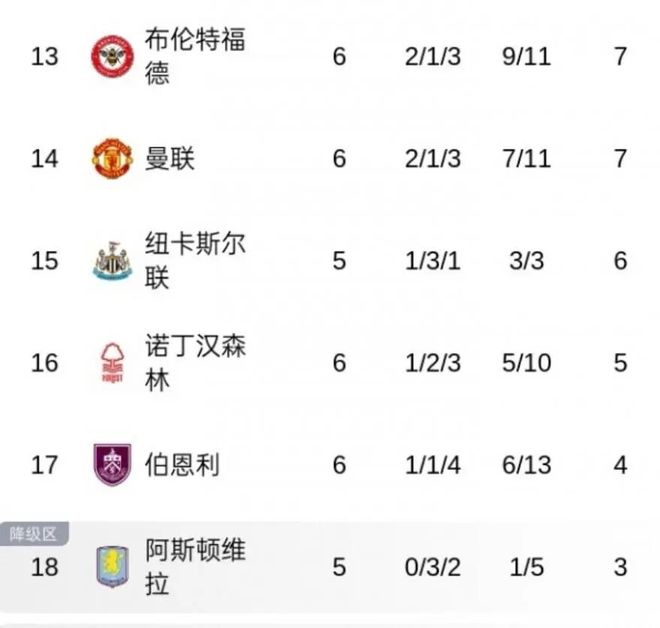
Task: Click Aston Villa's 0/3/2 record
Action: coord(433,567)
